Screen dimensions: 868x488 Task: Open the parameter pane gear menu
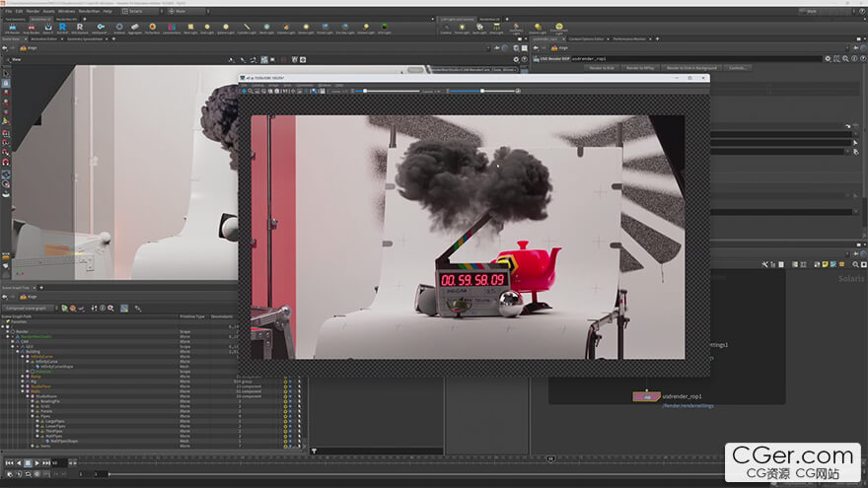point(828,58)
